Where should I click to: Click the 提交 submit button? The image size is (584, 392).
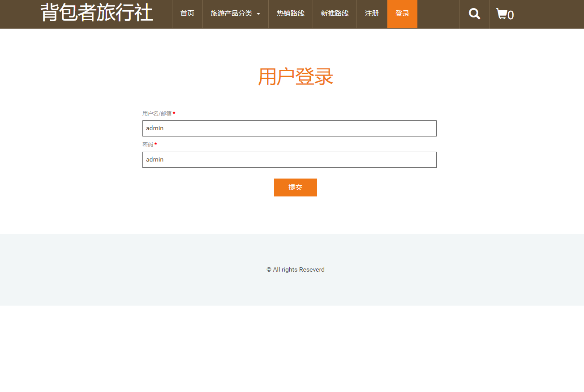(295, 187)
